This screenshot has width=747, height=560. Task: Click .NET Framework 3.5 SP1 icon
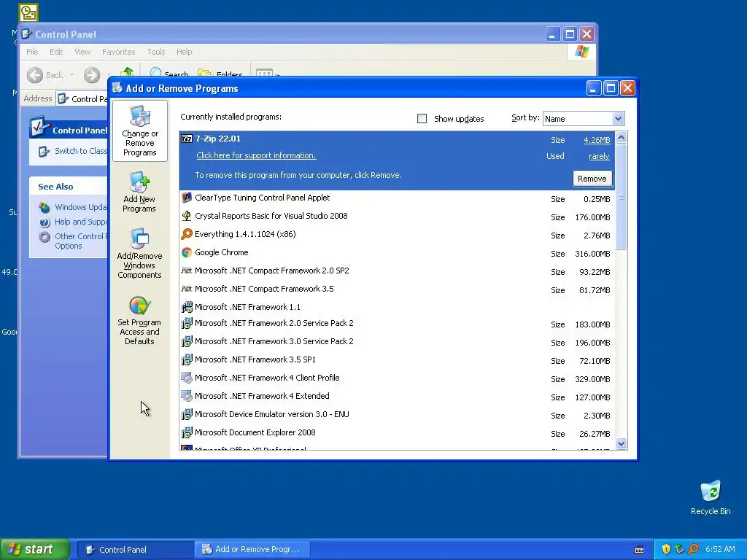[x=187, y=359]
